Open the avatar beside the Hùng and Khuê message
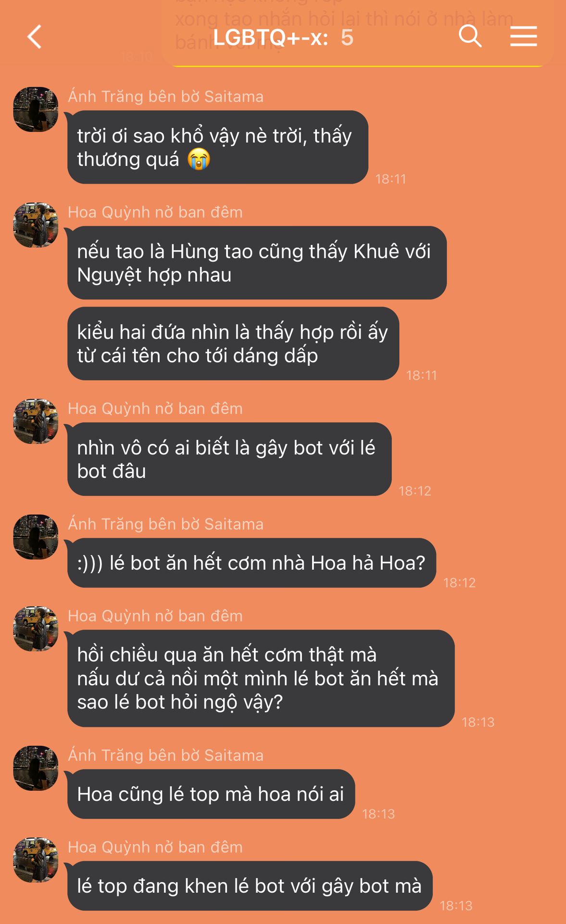The width and height of the screenshot is (566, 924). pyautogui.click(x=36, y=225)
